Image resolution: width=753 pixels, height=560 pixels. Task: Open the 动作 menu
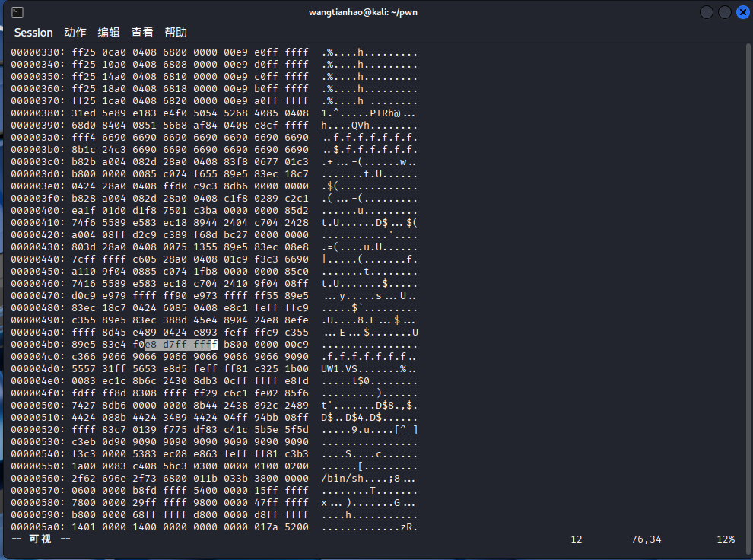(75, 33)
